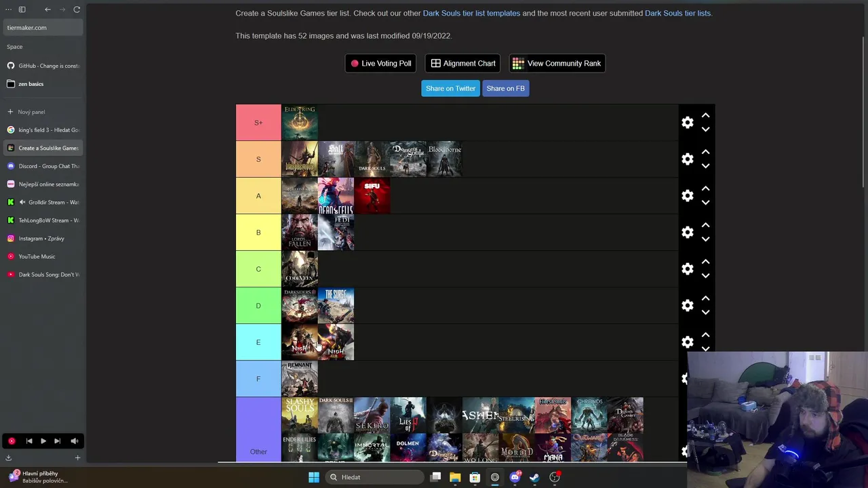The height and width of the screenshot is (488, 868).
Task: Open the Alignment Chart button
Action: click(x=462, y=63)
